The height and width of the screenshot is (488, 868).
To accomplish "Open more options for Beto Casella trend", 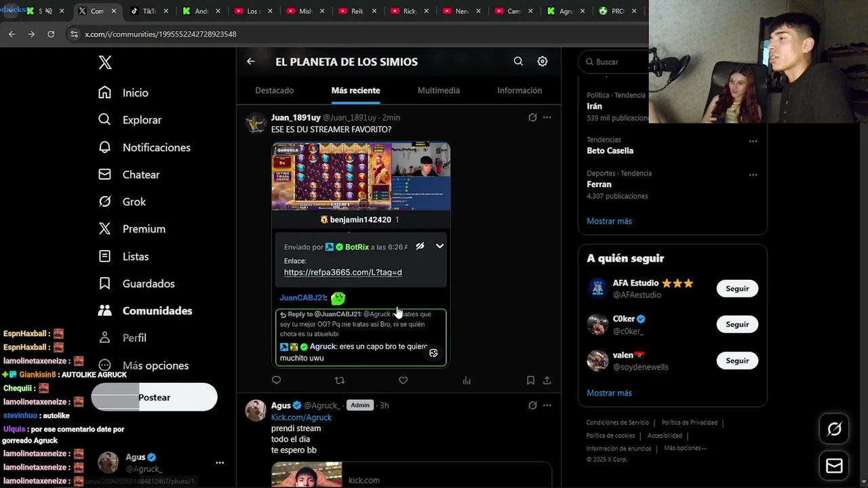I will click(x=753, y=141).
